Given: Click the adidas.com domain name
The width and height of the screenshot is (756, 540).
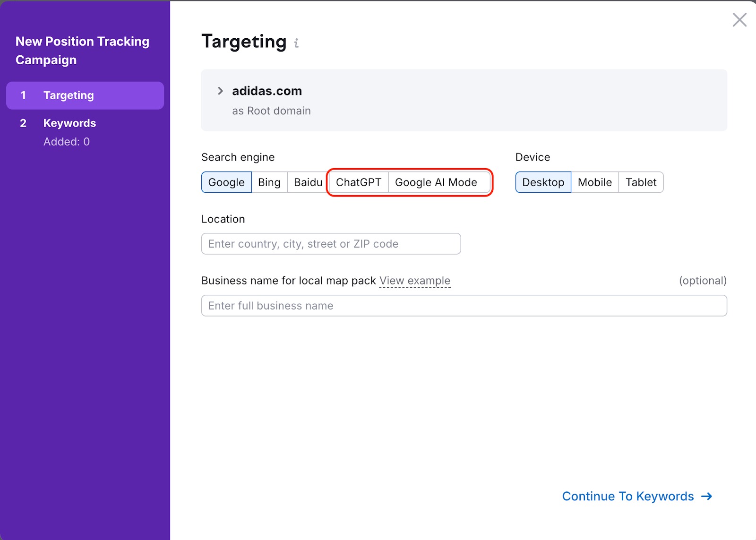Looking at the screenshot, I should click(266, 91).
